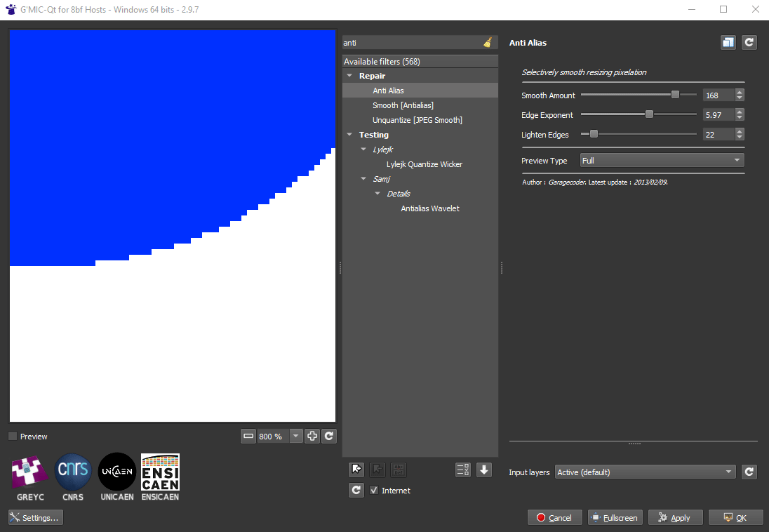Viewport: 769px width, 532px height.
Task: Add Anti Alias to favorite filters
Action: click(x=356, y=470)
